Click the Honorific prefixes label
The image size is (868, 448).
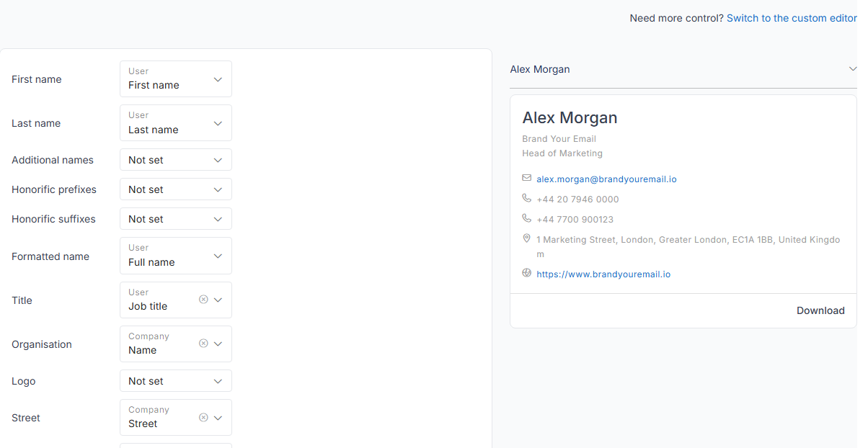[54, 189]
